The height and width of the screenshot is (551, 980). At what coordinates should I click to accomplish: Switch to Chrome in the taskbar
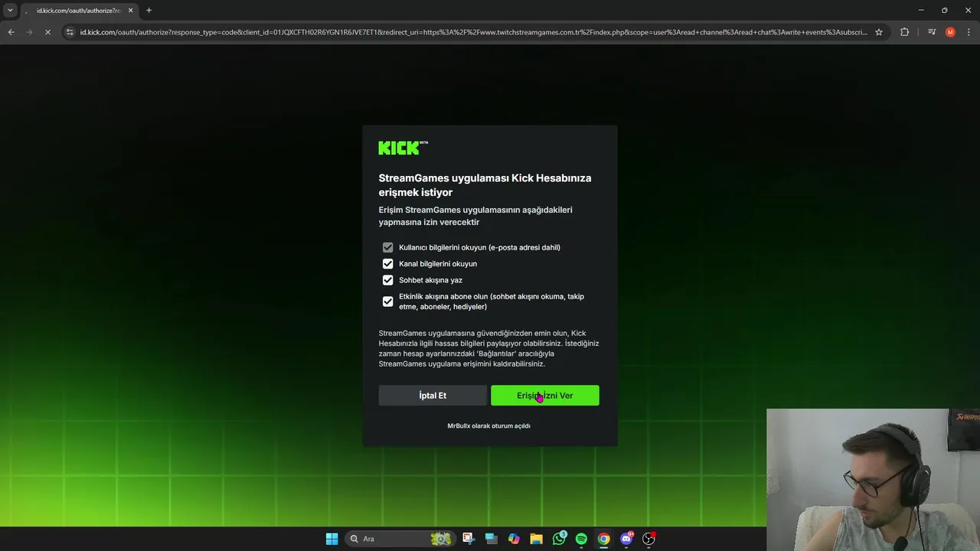(603, 539)
